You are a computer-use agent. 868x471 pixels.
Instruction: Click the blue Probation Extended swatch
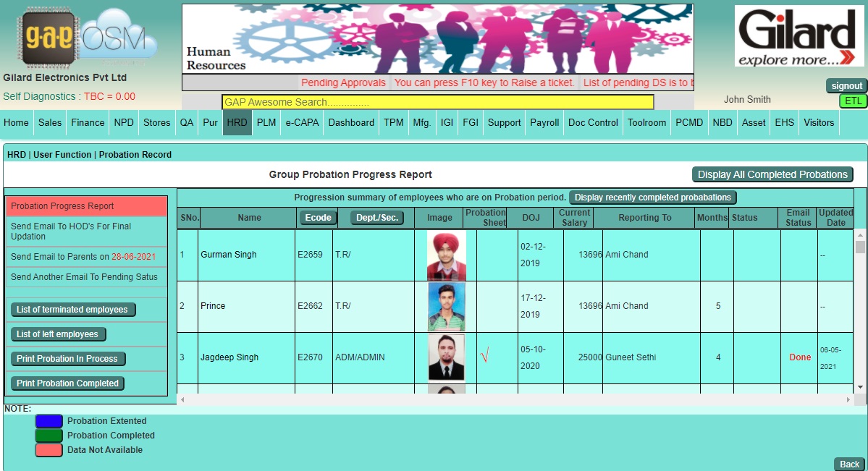click(49, 421)
